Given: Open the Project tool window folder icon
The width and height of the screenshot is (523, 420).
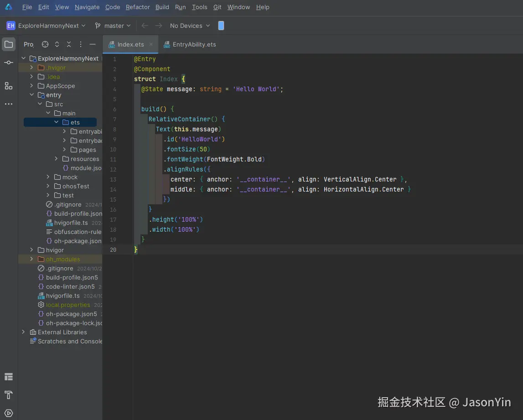Looking at the screenshot, I should click(9, 44).
